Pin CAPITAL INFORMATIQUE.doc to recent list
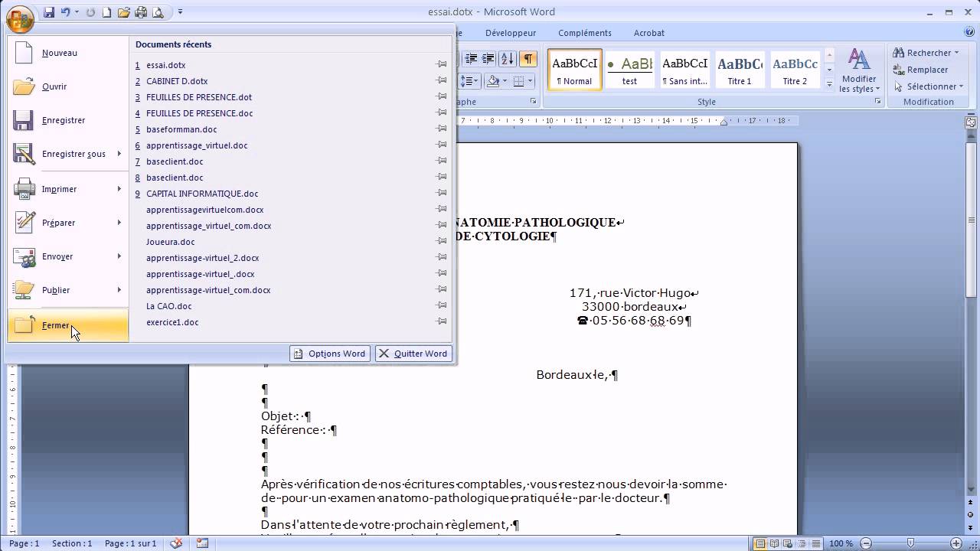This screenshot has width=980, height=551. [x=442, y=194]
